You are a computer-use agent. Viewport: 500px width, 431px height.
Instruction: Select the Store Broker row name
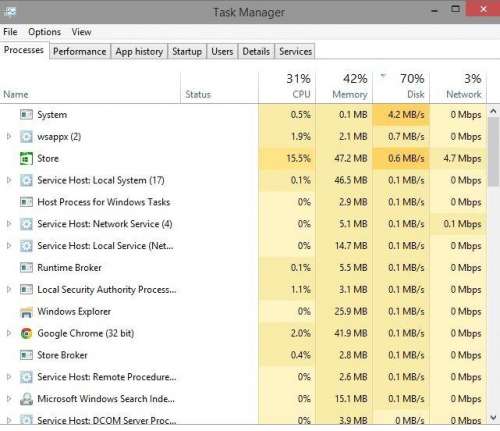[x=62, y=355]
